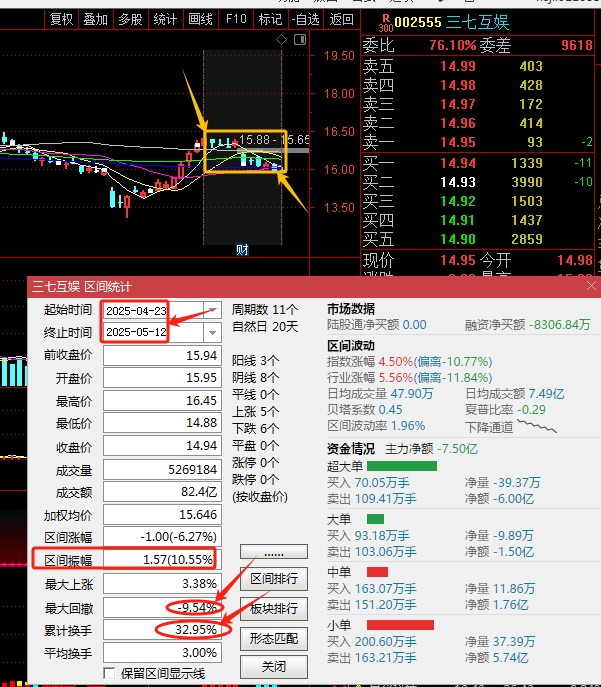Open the 复权 toolbar item
The image size is (601, 687).
pyautogui.click(x=61, y=19)
